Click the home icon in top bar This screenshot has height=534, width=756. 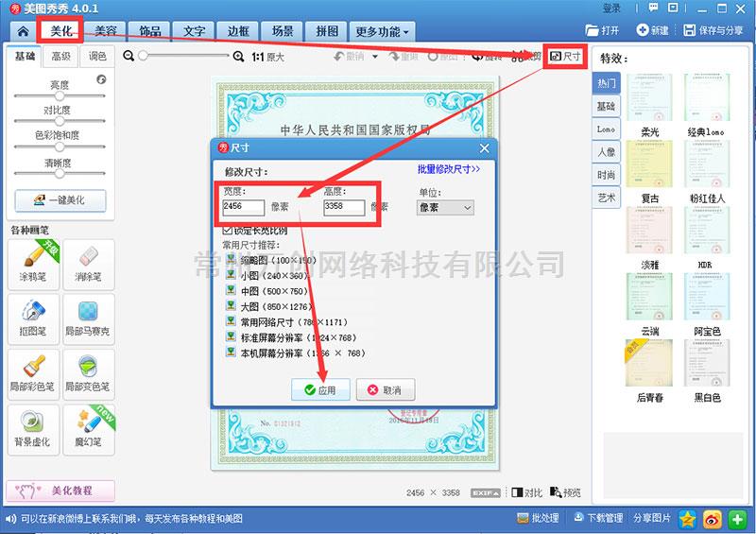[21, 31]
